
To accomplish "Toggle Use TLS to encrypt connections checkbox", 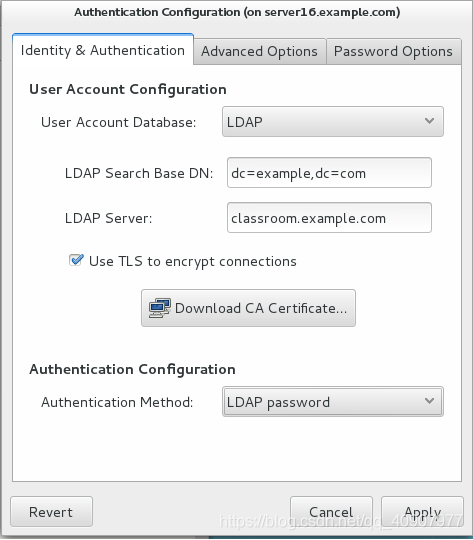I will (76, 260).
